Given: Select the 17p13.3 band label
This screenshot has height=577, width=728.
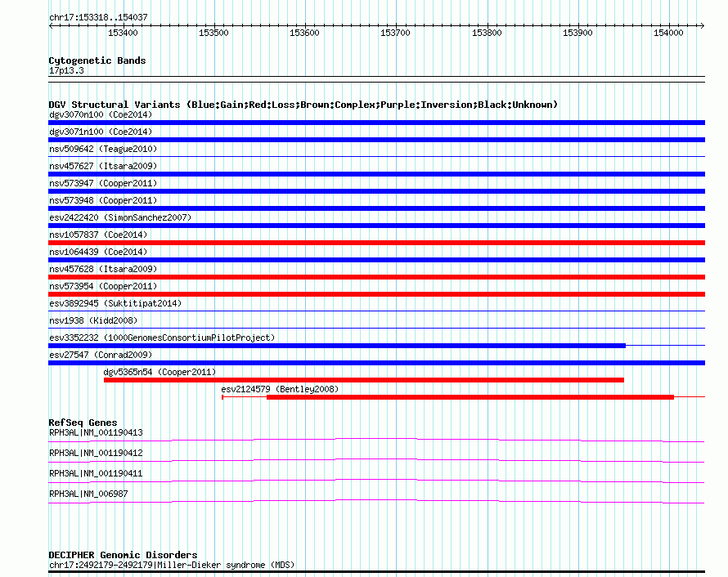Looking at the screenshot, I should coord(66,70).
